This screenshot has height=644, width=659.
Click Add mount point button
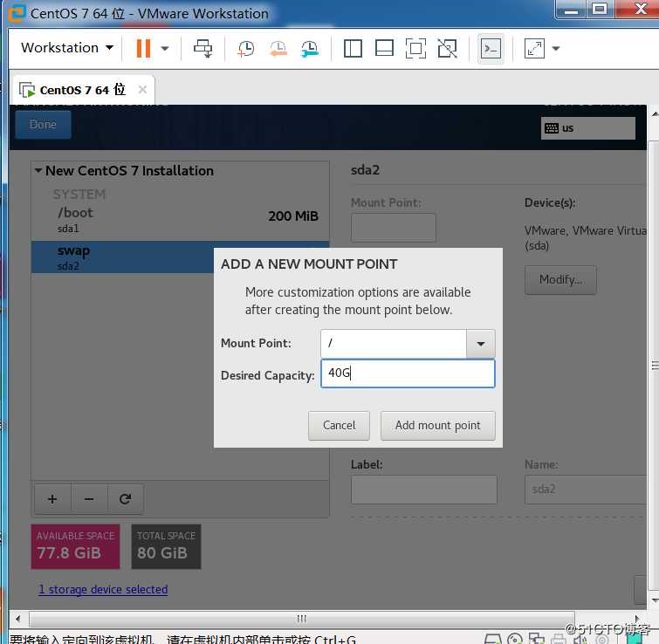[x=437, y=426]
